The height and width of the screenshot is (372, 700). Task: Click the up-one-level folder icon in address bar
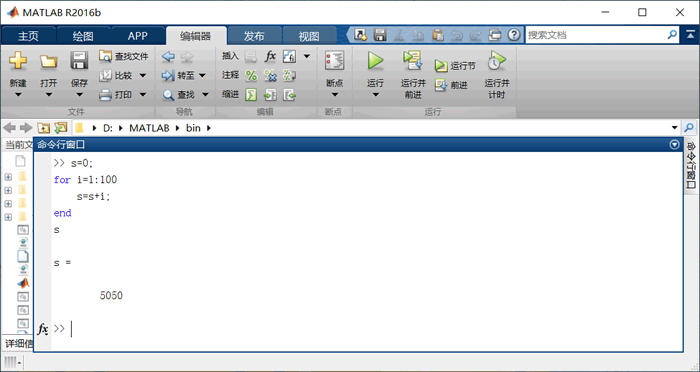click(x=43, y=128)
